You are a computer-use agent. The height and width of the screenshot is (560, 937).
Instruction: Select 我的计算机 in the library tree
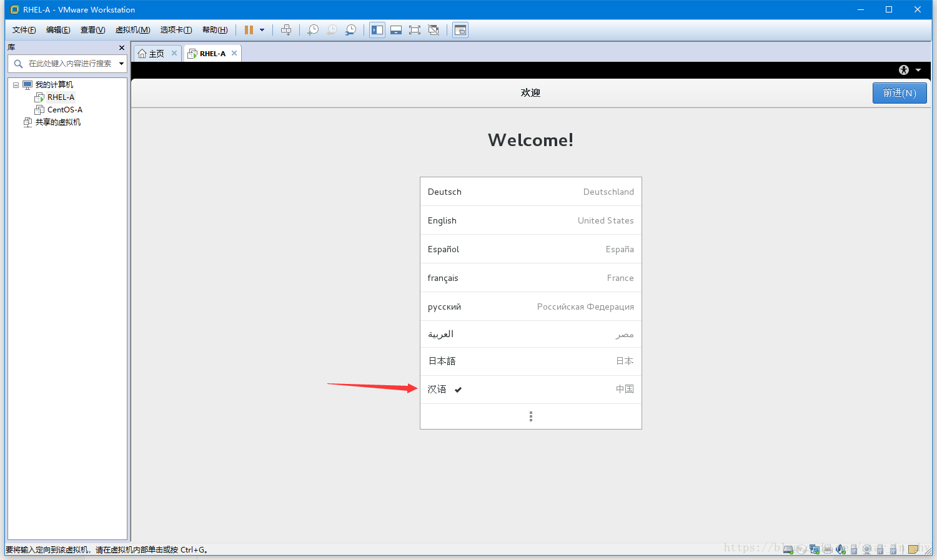tap(54, 85)
